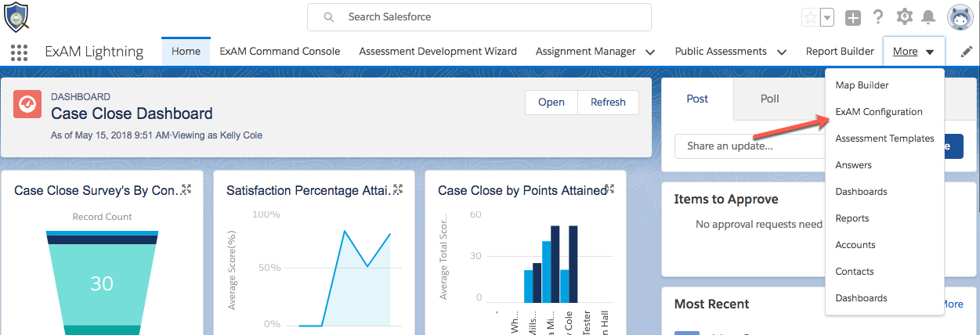Open the App Launcher grid icon

click(x=19, y=52)
